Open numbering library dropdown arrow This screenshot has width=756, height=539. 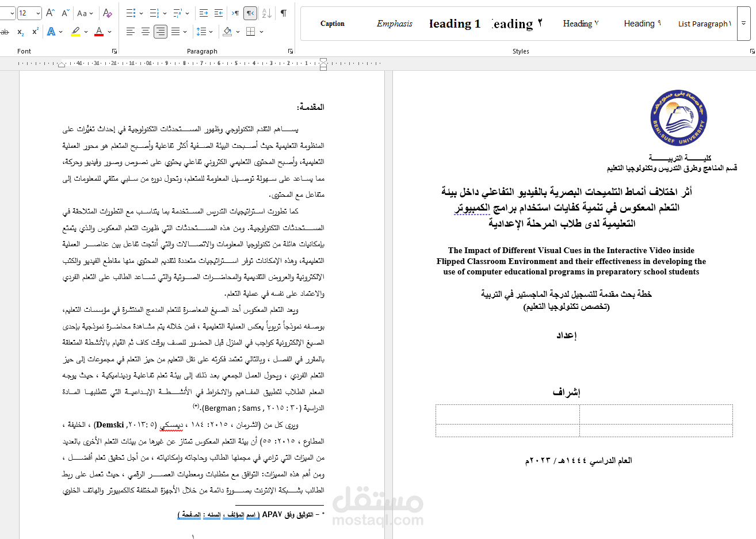pyautogui.click(x=165, y=13)
